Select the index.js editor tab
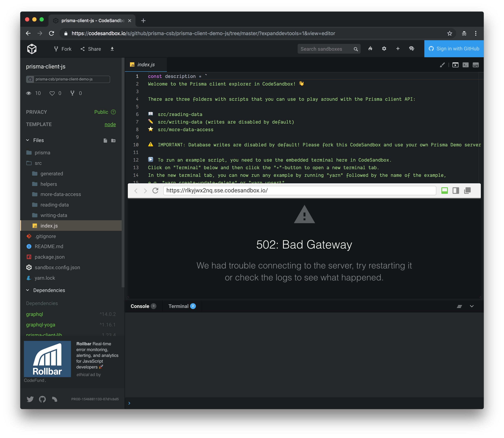 [x=146, y=64]
